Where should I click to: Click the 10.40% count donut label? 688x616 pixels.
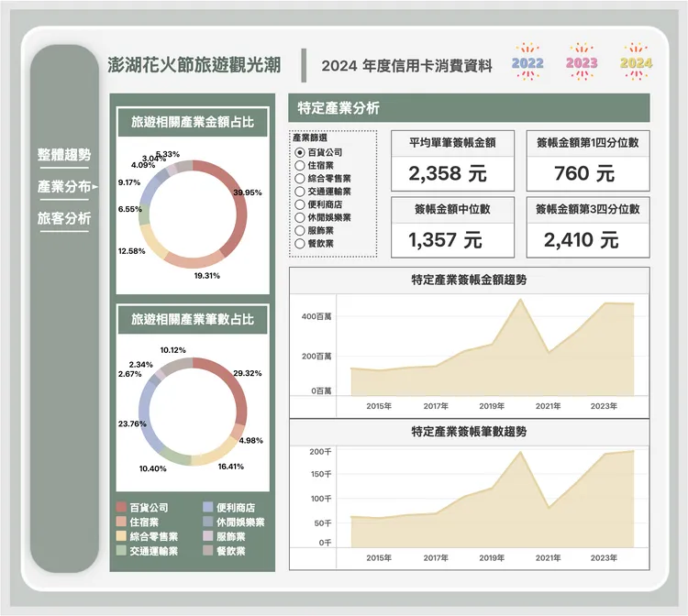[152, 468]
